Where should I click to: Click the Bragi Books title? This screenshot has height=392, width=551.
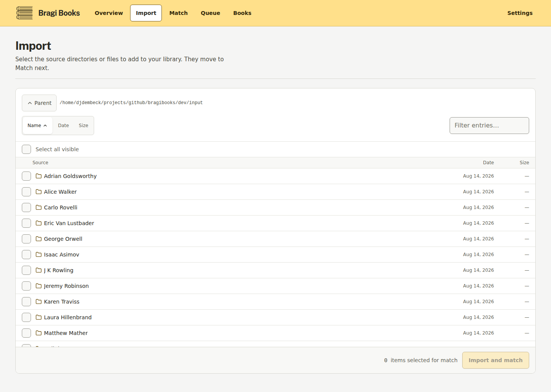[59, 13]
